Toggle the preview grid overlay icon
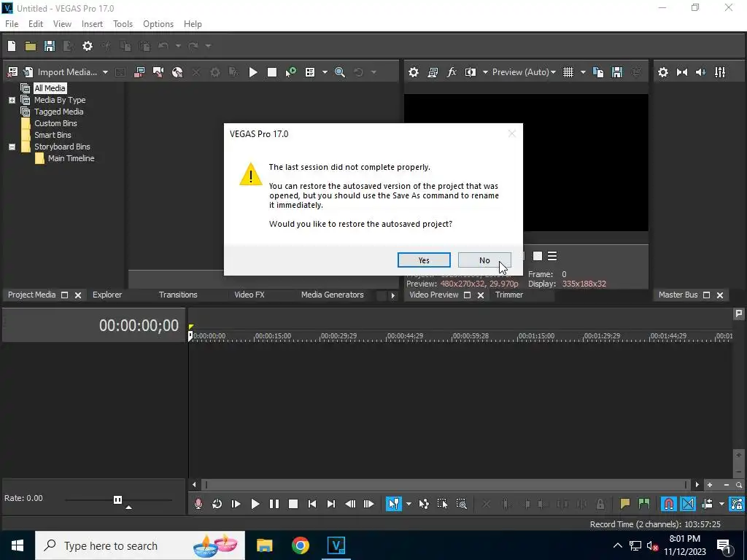 pyautogui.click(x=568, y=72)
